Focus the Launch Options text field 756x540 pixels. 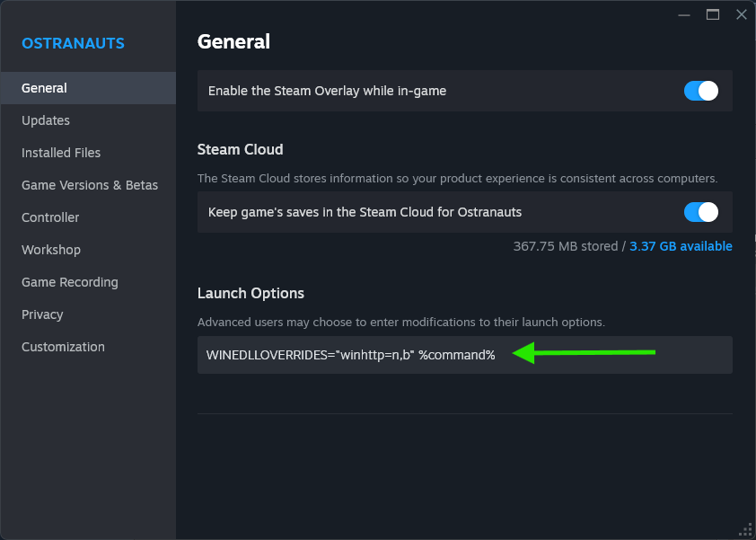[x=465, y=355]
